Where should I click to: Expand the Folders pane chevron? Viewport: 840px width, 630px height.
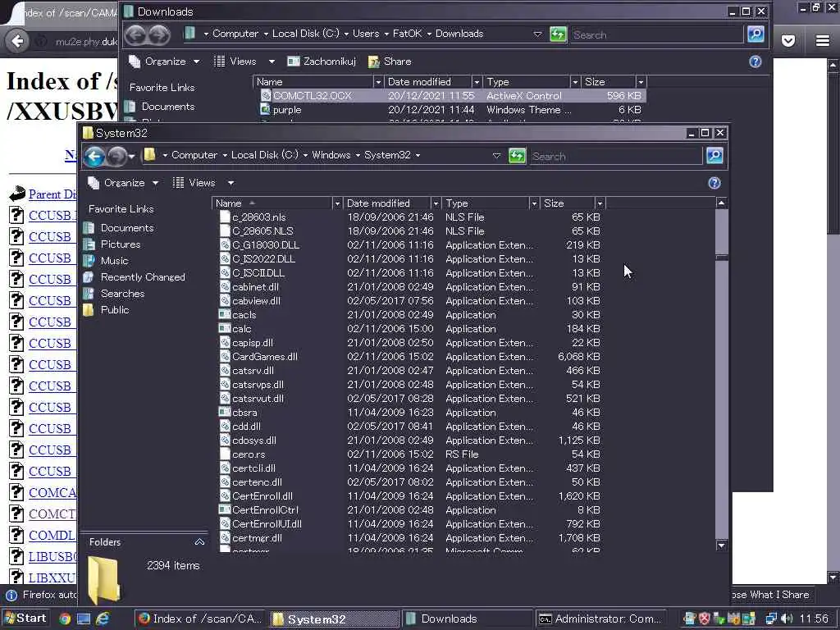coord(199,542)
